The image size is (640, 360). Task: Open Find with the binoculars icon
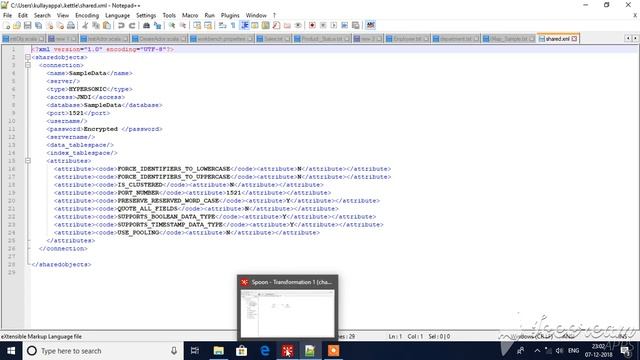point(146,25)
